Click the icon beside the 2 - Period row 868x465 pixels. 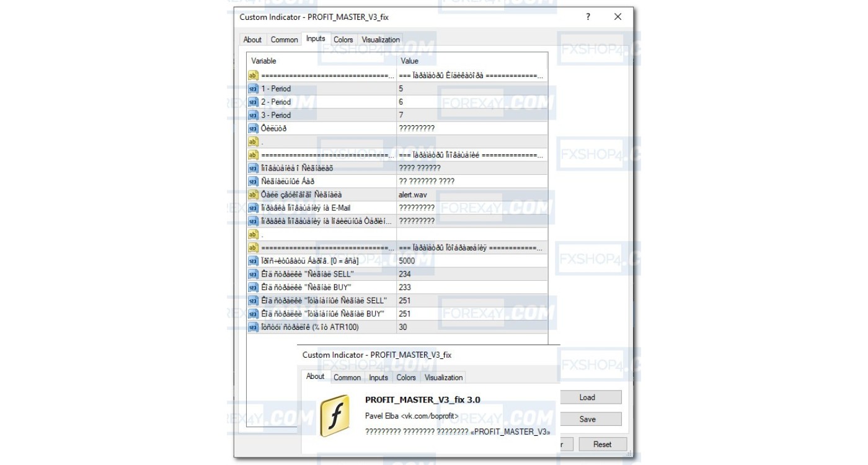tap(253, 102)
